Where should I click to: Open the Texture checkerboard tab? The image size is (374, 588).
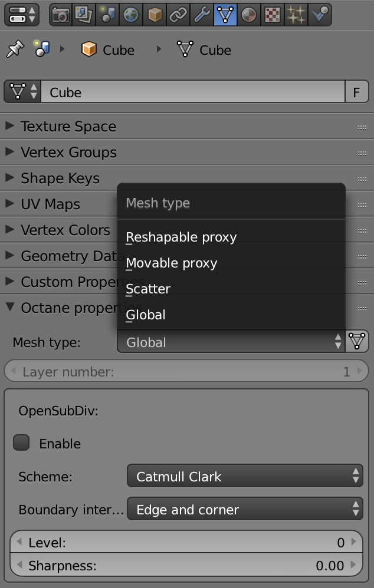(272, 15)
